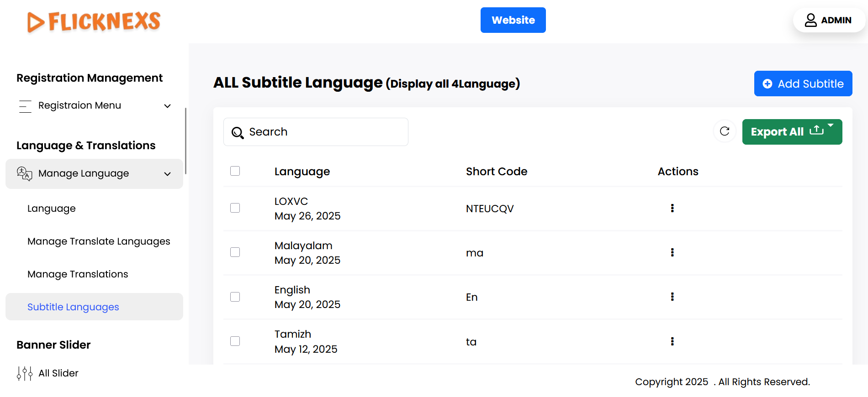This screenshot has height=397, width=868.
Task: Click the refresh icon beside Export All
Action: [725, 131]
